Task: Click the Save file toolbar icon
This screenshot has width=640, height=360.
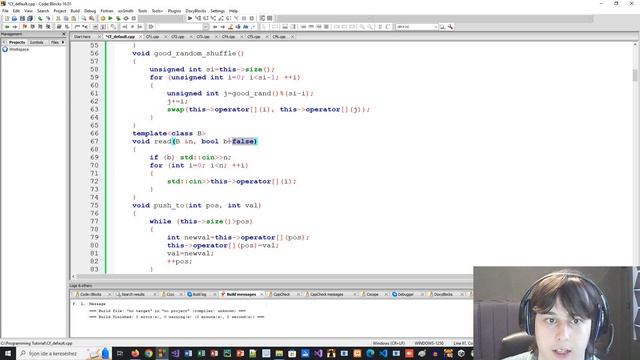Action: [22, 18]
